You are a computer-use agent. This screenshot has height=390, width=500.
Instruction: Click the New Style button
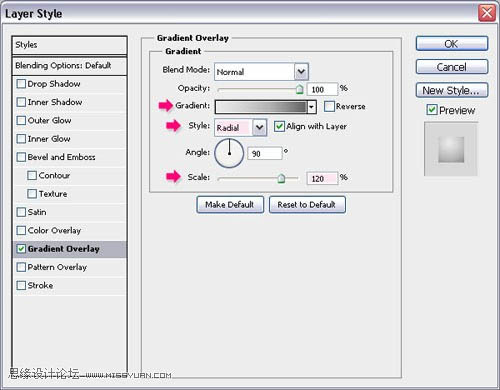(x=452, y=90)
